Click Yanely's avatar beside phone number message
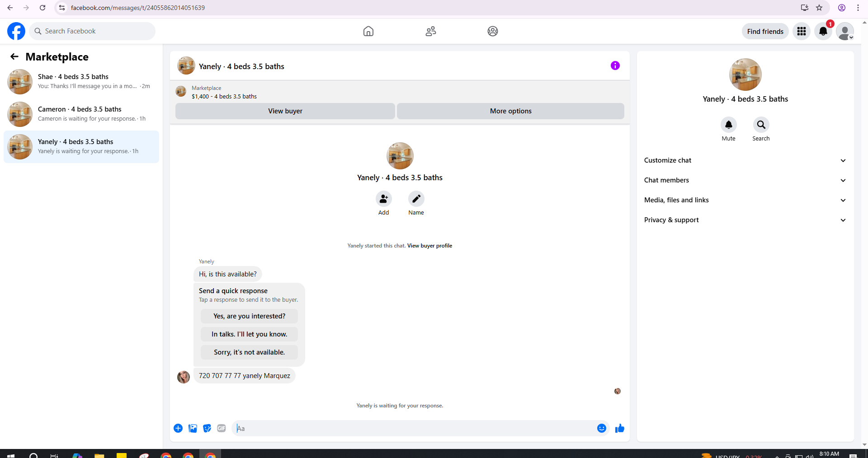The image size is (868, 458). coord(184,377)
